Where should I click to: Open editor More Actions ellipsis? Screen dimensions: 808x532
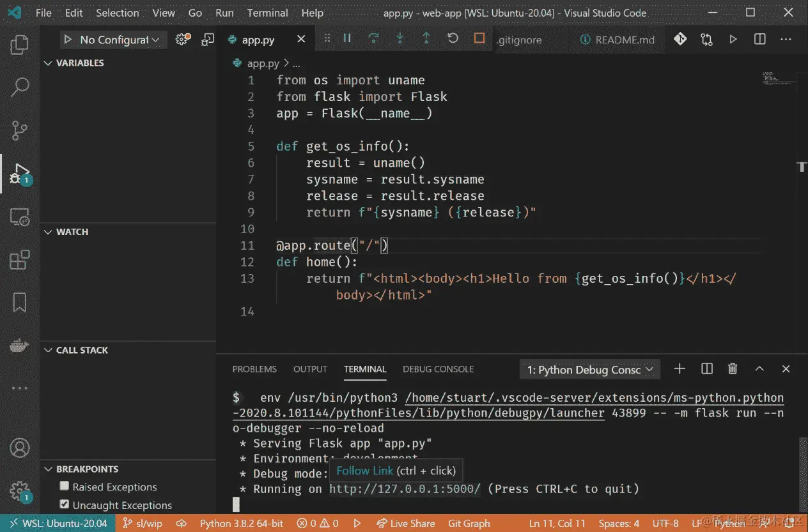tap(786, 40)
